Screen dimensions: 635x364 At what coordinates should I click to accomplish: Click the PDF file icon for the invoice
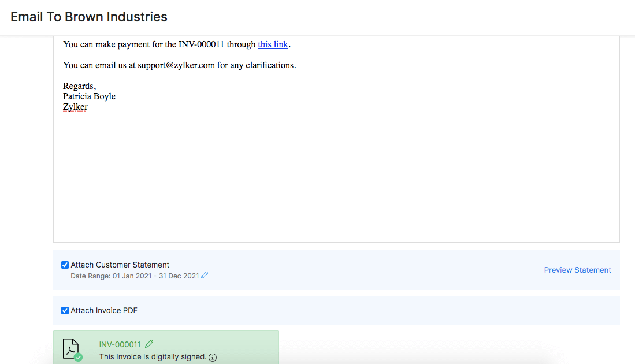tap(70, 349)
